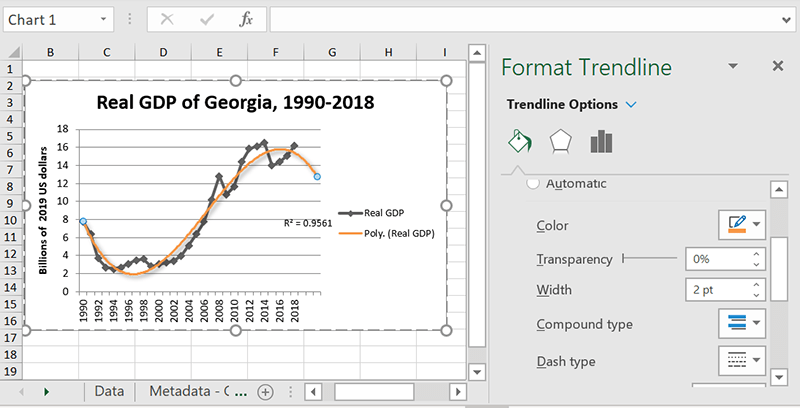Screen dimensions: 800x408
Task: Click the chart's right-middle sizing handle
Action: click(446, 206)
